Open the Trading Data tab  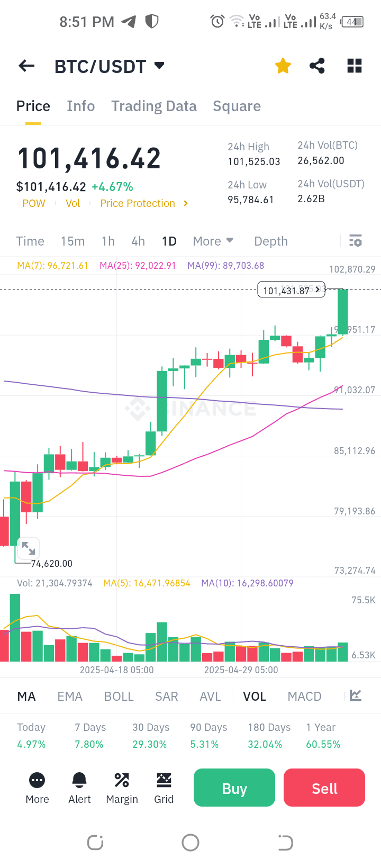(154, 106)
